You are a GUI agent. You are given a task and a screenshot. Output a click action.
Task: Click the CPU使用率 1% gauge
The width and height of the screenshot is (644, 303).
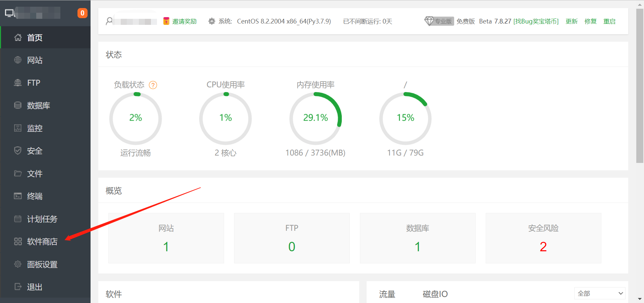coord(225,118)
